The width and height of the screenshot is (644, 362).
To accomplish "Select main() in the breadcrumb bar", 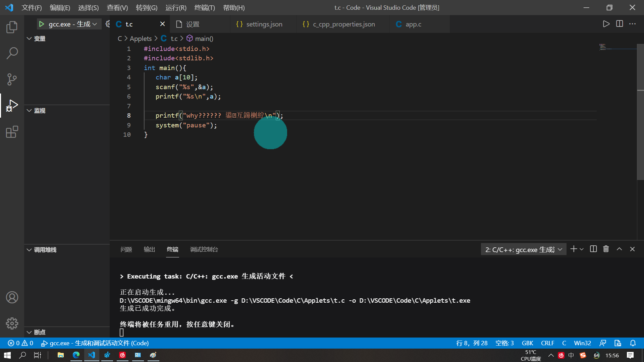I will [204, 38].
